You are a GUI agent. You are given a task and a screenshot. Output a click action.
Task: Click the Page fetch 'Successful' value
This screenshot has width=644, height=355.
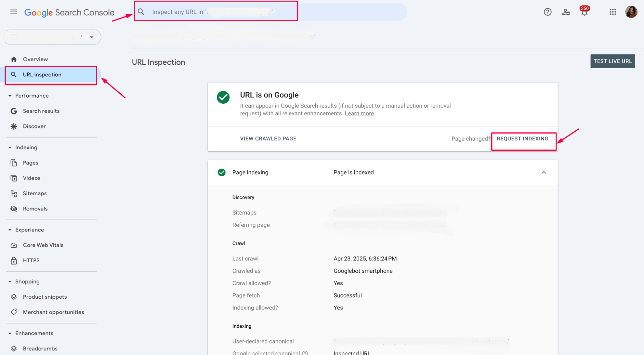(347, 295)
